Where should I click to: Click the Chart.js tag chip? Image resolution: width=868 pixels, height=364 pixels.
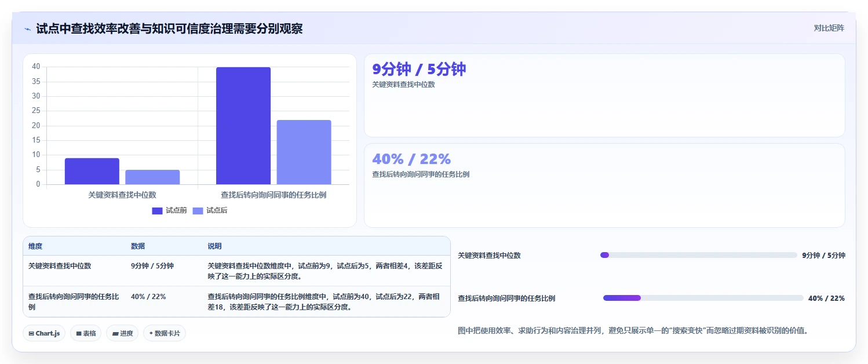tap(44, 333)
